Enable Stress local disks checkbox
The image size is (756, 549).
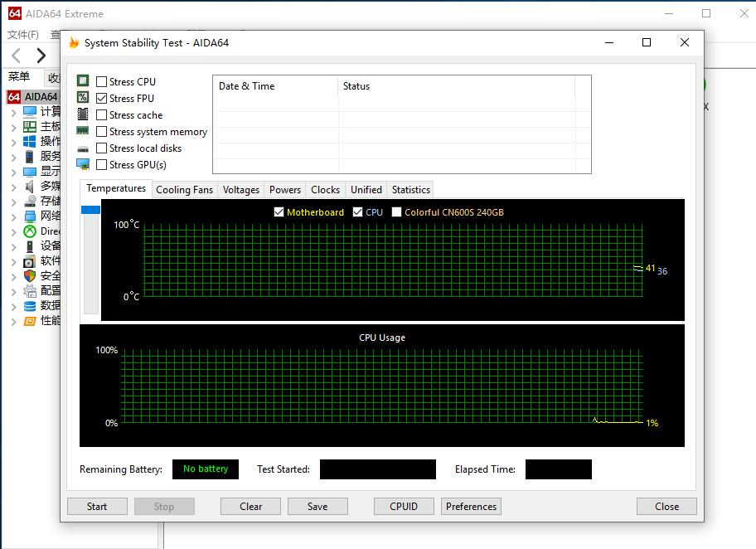click(101, 148)
